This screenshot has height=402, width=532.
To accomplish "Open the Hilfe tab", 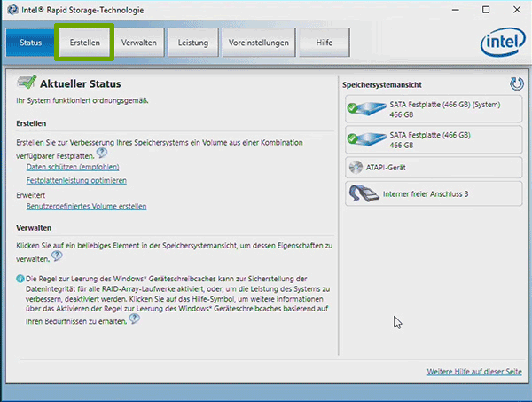I will pyautogui.click(x=325, y=43).
